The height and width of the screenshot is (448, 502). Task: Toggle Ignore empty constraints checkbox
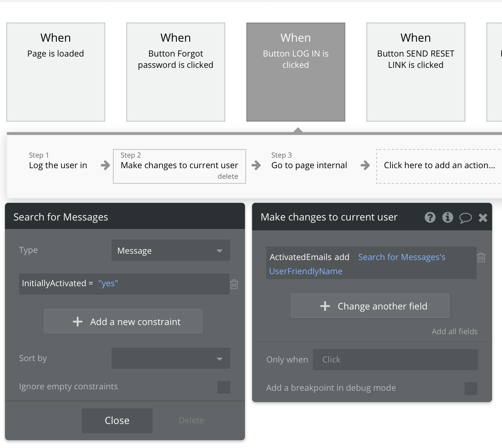[x=224, y=387]
